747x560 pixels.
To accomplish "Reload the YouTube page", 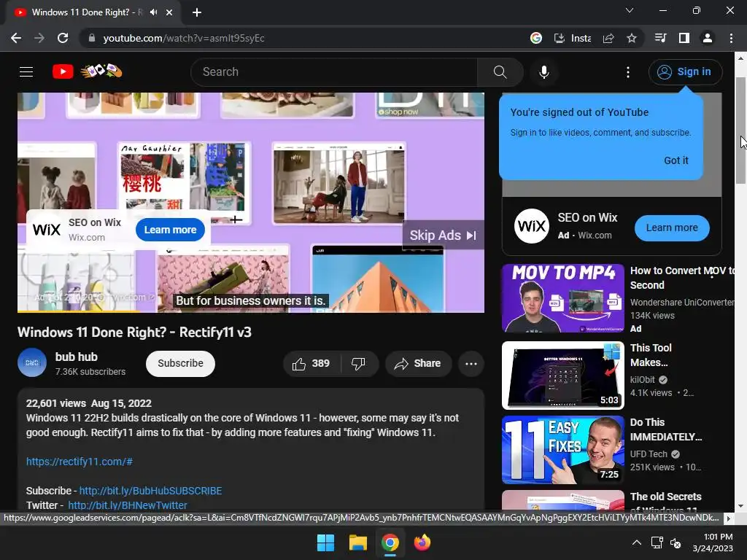I will 63,38.
